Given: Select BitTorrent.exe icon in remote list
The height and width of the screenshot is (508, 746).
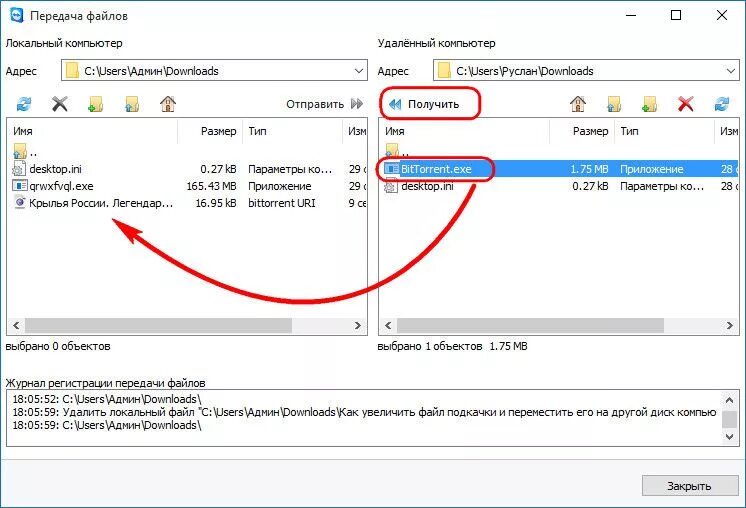Looking at the screenshot, I should [x=391, y=168].
